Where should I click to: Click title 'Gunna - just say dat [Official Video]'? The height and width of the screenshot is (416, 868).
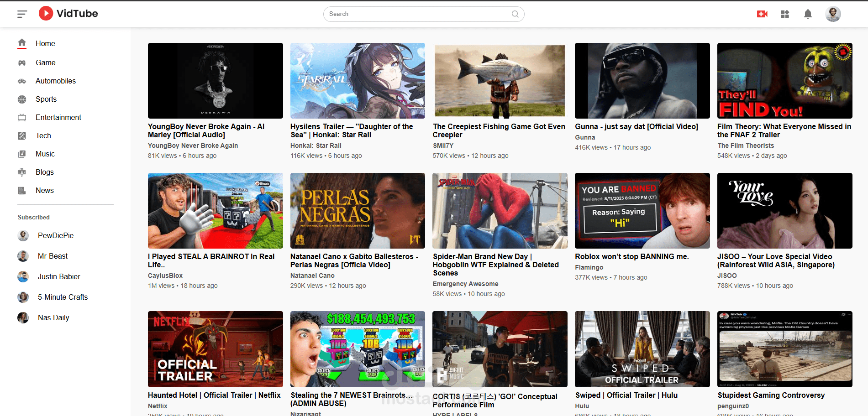tap(637, 126)
